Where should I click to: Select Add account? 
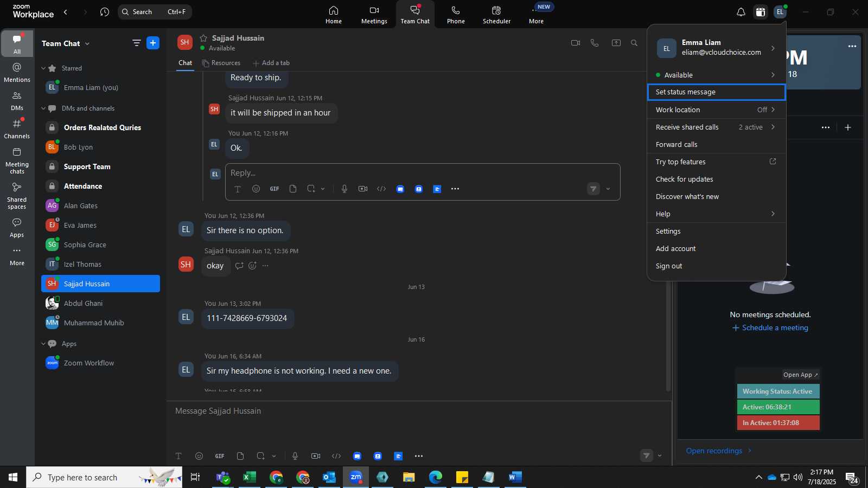716,248
